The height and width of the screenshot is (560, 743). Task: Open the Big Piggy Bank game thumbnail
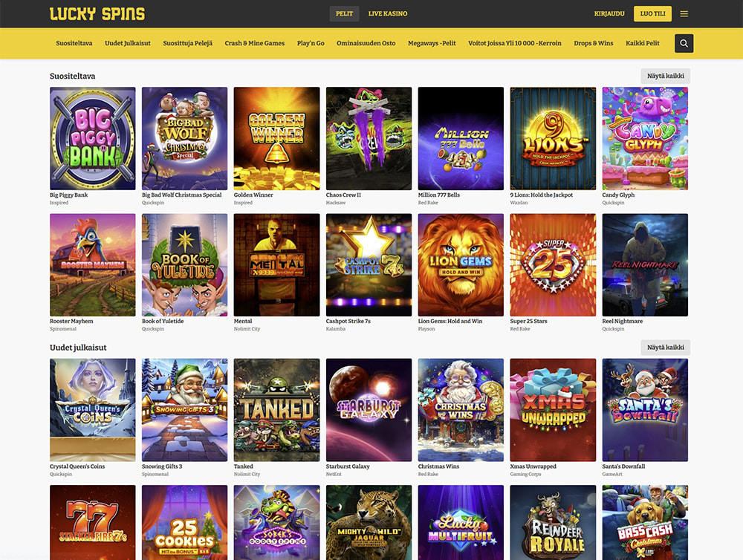click(x=92, y=138)
